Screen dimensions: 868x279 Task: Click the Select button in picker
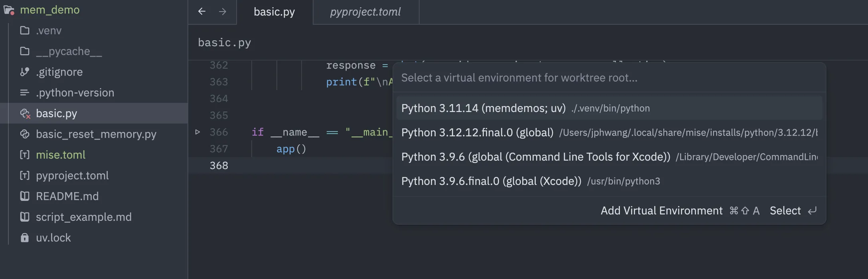pos(793,210)
